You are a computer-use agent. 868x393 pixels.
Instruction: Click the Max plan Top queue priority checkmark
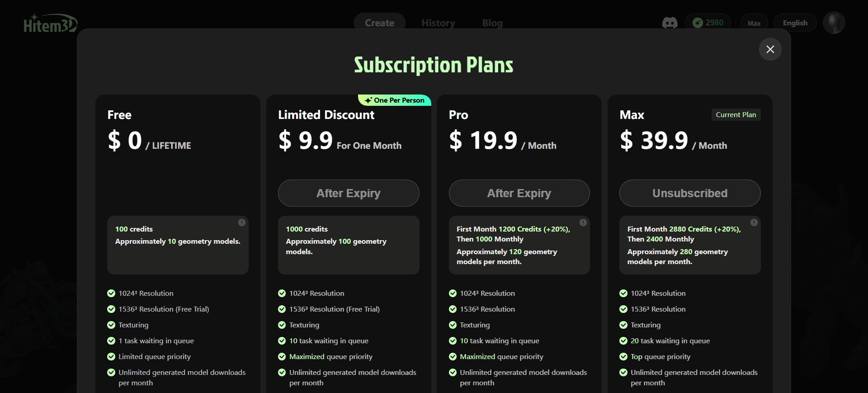(x=623, y=356)
